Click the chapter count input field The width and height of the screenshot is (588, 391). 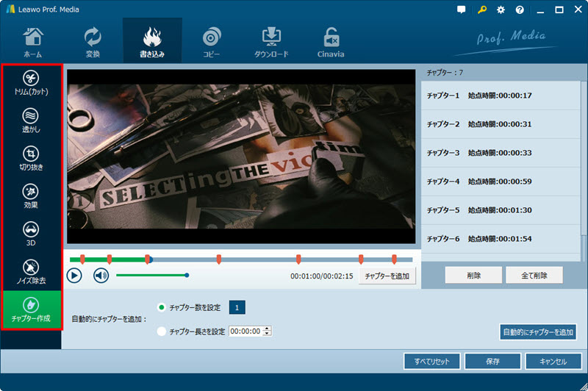point(237,307)
